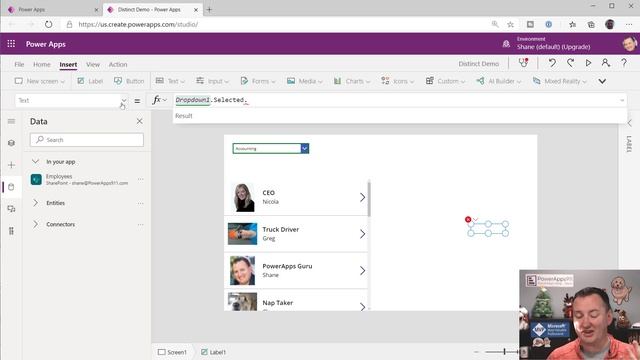Open the Advanced tools icon in left rail
The width and height of the screenshot is (640, 360).
coord(11,231)
